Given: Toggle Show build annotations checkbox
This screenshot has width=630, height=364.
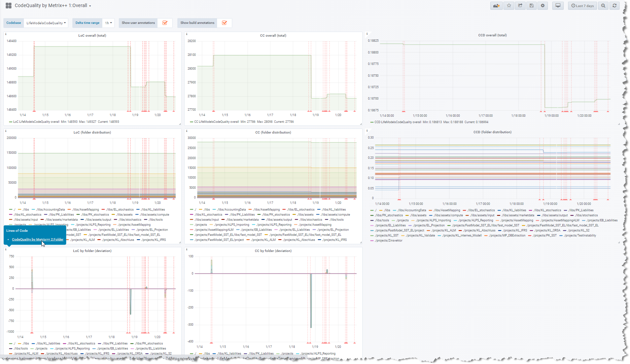Looking at the screenshot, I should click(224, 23).
